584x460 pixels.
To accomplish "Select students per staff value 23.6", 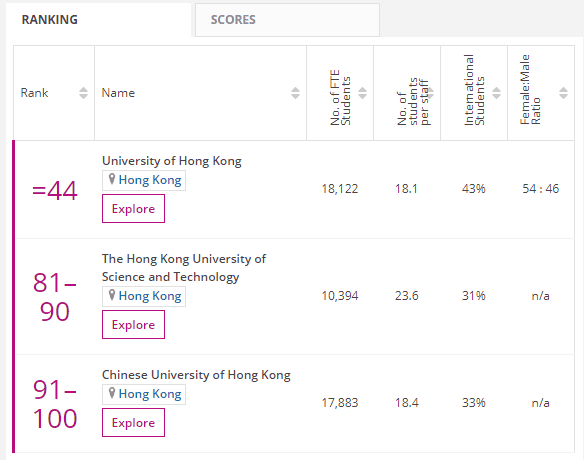I will pyautogui.click(x=406, y=296).
